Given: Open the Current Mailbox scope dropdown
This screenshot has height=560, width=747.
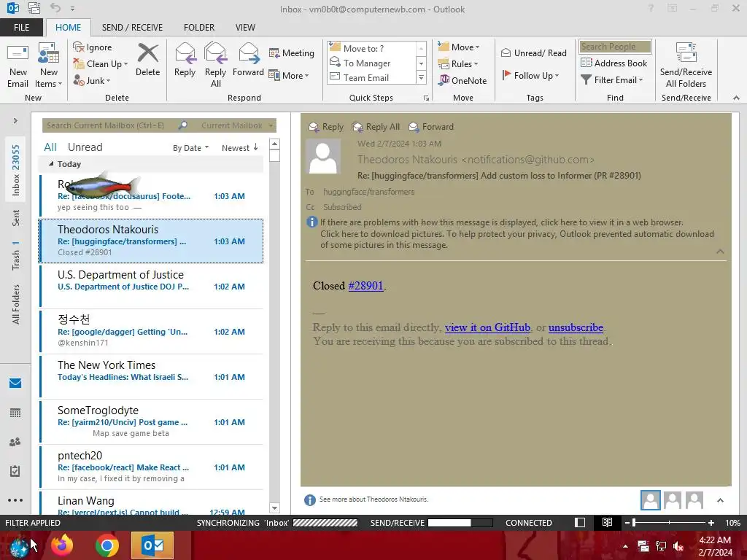Looking at the screenshot, I should coord(237,125).
